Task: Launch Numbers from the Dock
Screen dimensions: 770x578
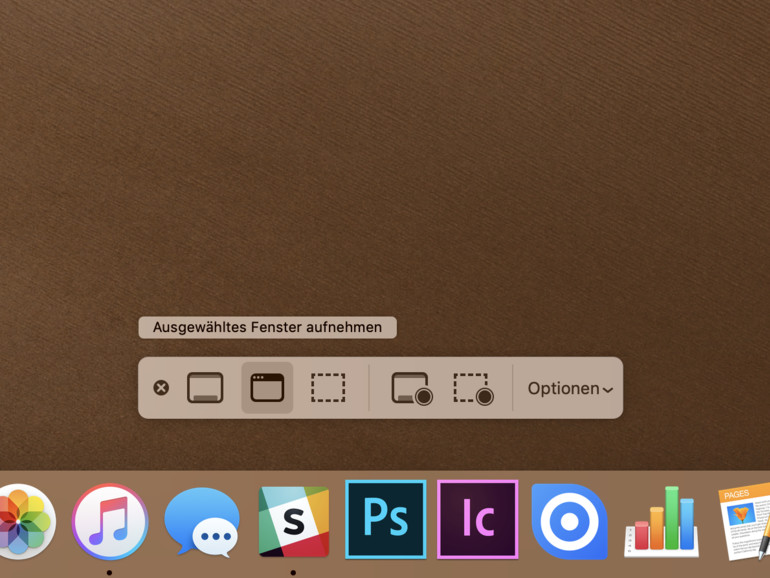Action: [661, 522]
